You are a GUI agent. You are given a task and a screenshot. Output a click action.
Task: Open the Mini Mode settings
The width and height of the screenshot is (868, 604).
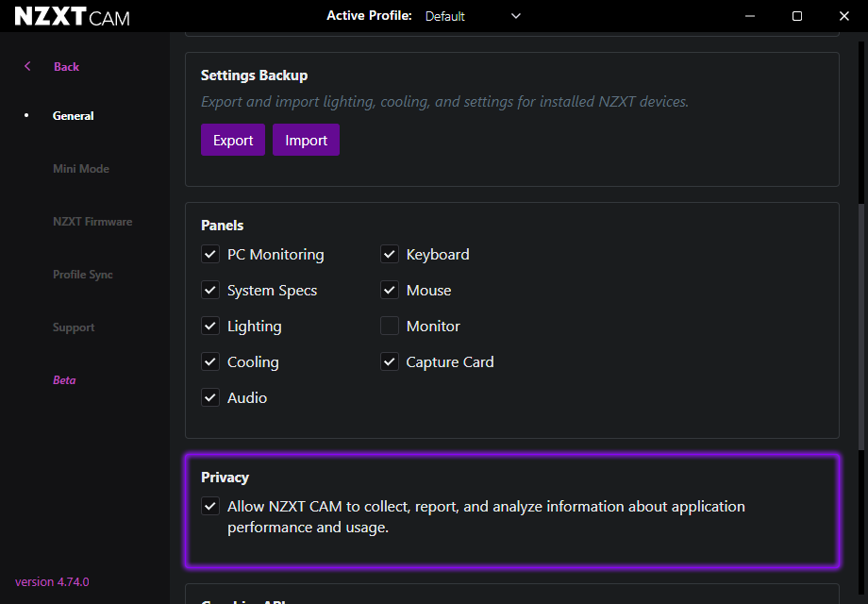81,169
